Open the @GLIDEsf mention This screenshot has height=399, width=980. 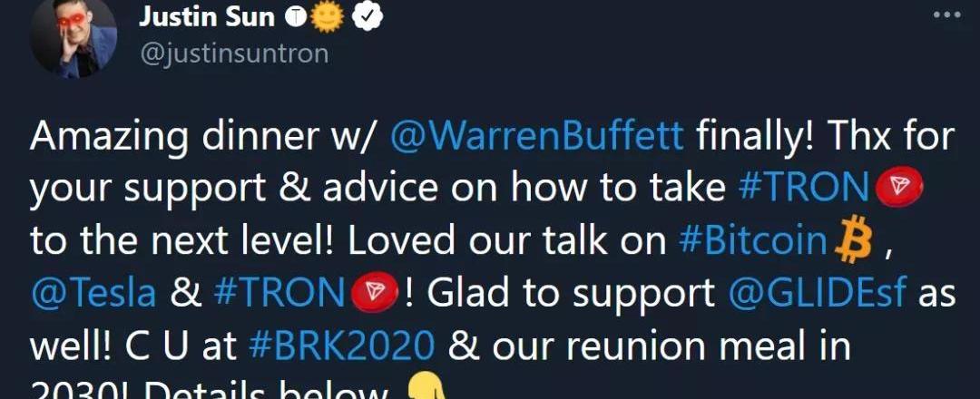tap(817, 293)
